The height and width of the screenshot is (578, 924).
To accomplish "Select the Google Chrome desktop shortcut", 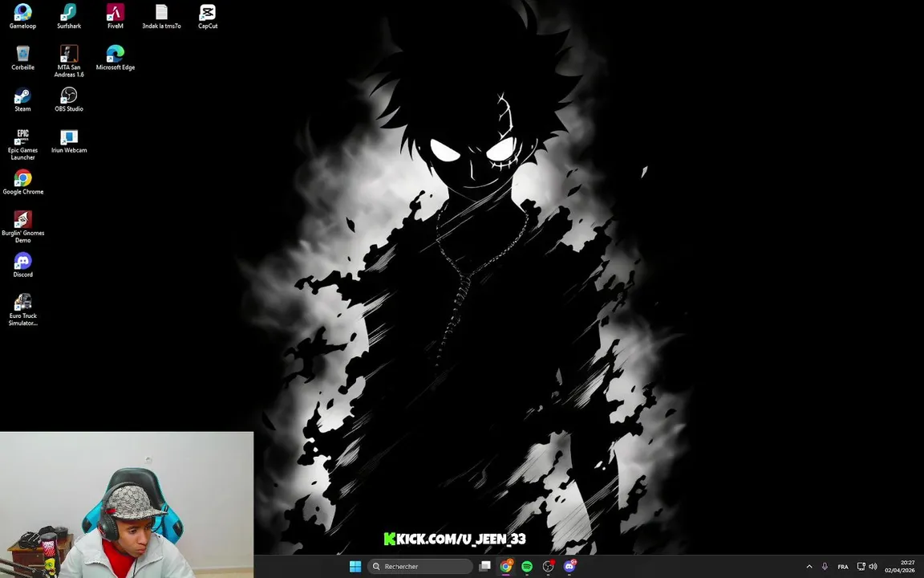I will click(x=22, y=182).
